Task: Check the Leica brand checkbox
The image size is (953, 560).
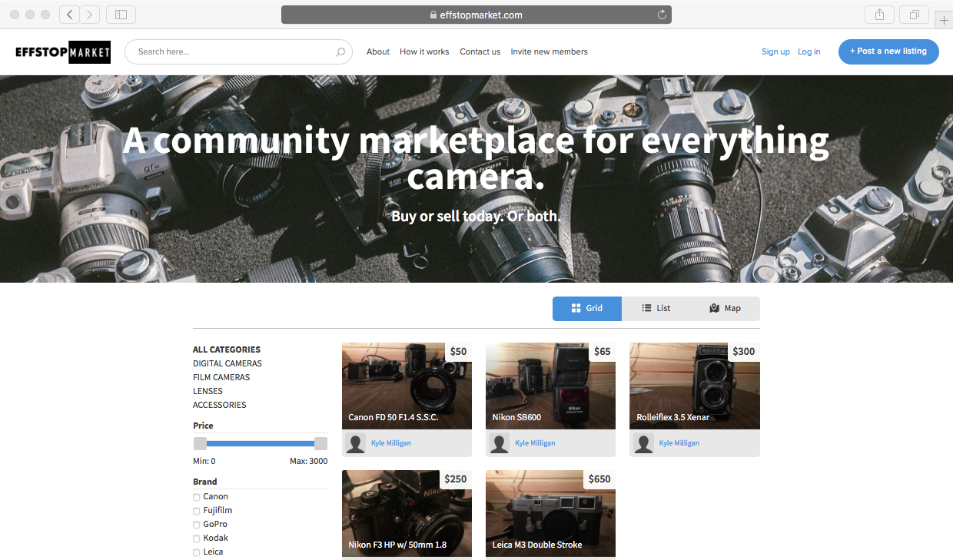Action: [x=197, y=552]
